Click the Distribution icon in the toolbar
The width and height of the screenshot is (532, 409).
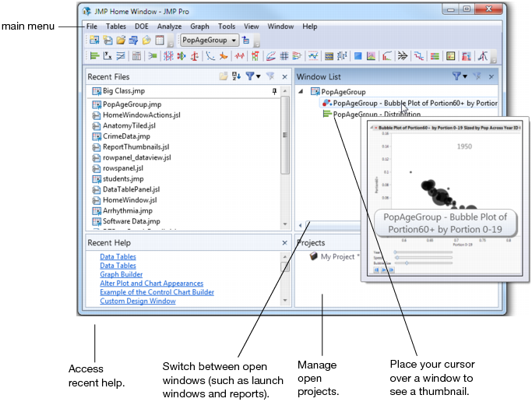[95, 56]
